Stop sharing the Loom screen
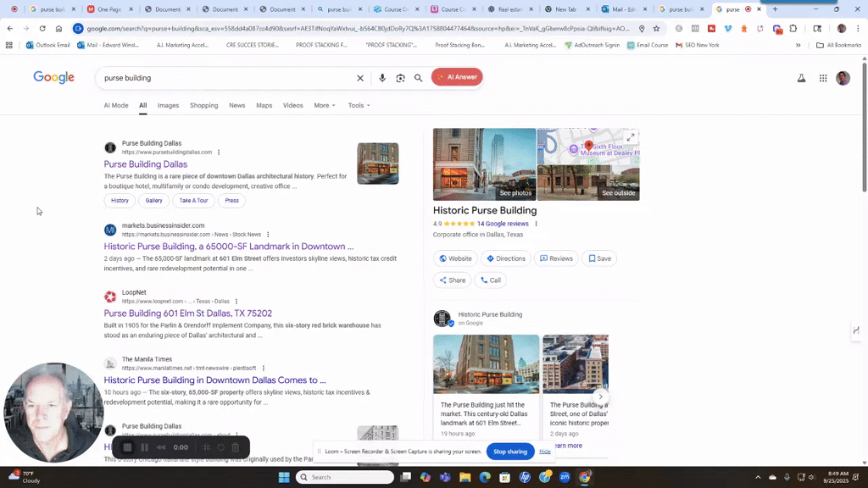The height and width of the screenshot is (488, 868). click(510, 452)
